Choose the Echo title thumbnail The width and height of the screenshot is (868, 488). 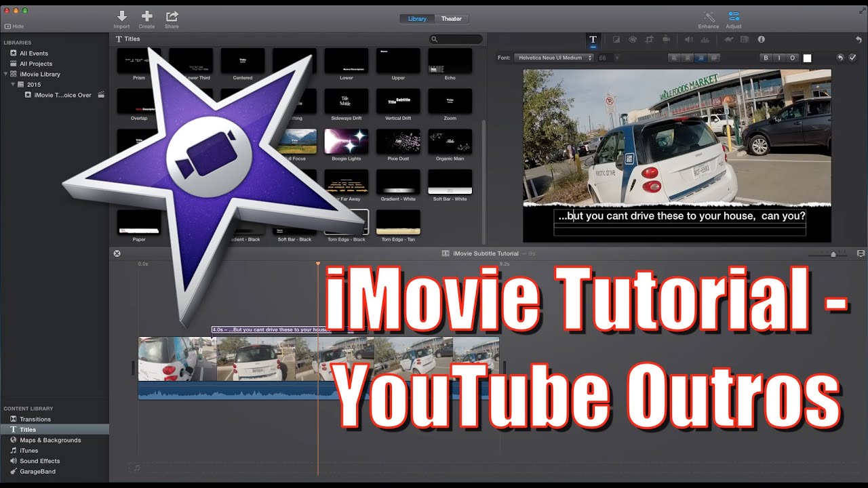tap(450, 61)
